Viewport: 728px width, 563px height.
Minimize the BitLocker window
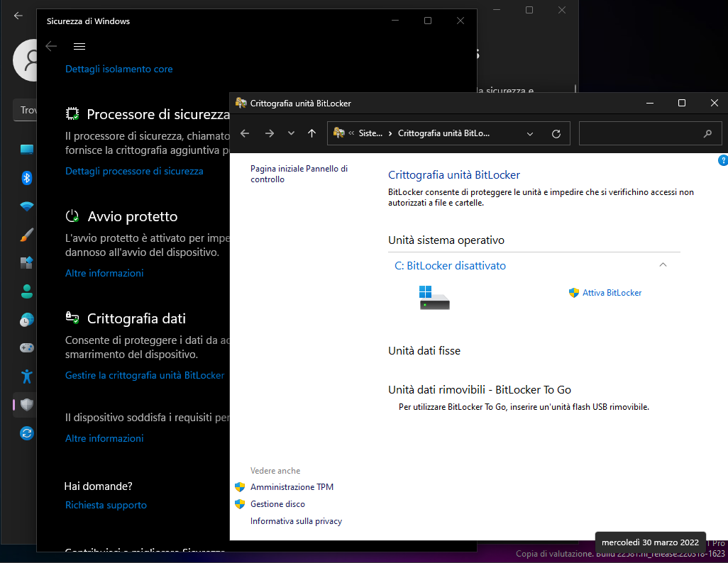[650, 103]
